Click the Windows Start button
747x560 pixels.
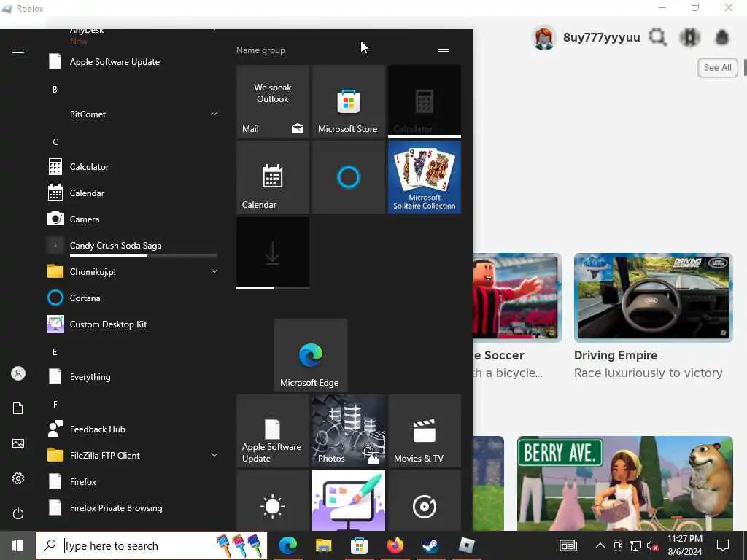(x=18, y=545)
